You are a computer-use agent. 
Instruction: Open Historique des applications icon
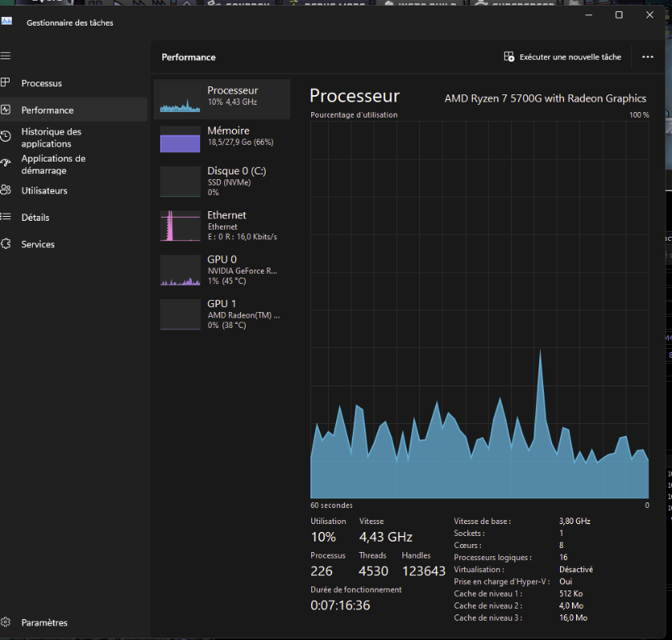6,137
